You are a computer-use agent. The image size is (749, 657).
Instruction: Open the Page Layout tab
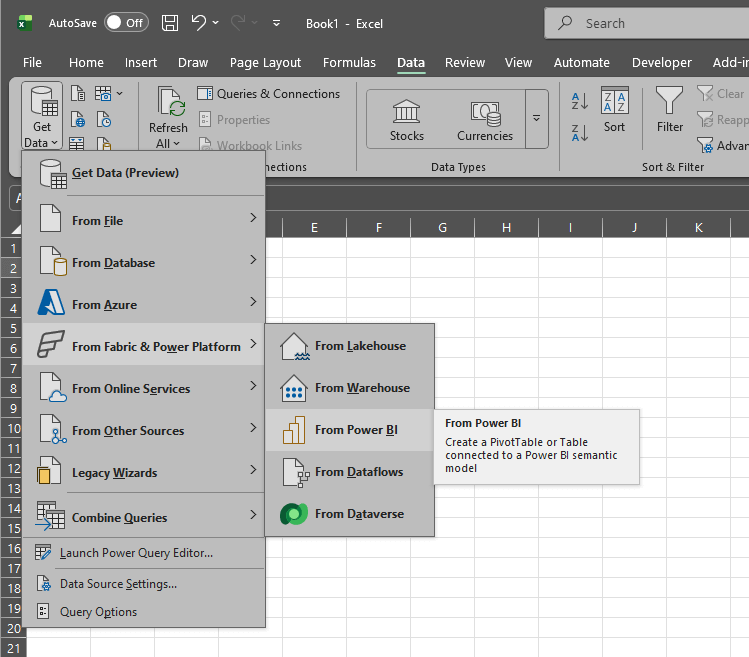pos(265,62)
